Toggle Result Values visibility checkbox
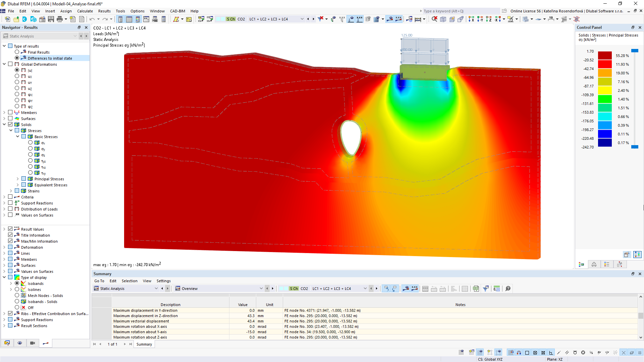644x362 pixels. tap(11, 229)
